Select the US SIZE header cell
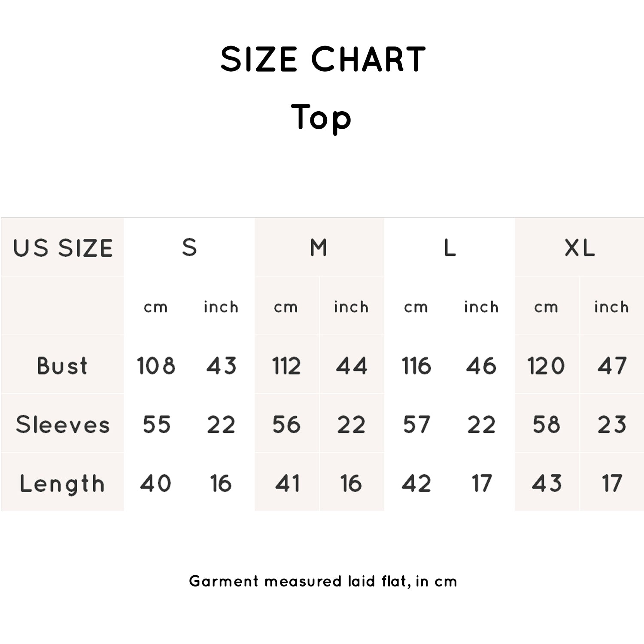This screenshot has width=644, height=644. pyautogui.click(x=63, y=248)
